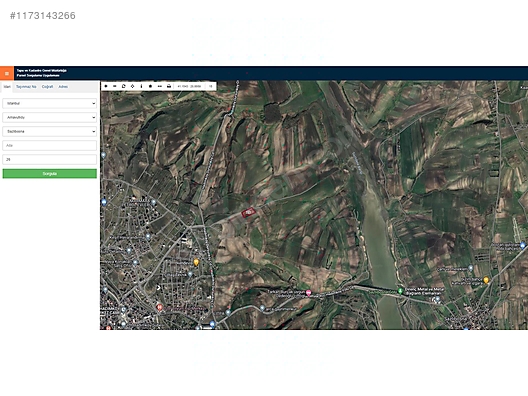Image resolution: width=528 pixels, height=396 pixels.
Task: Click the red H hospital marker
Action: click(x=160, y=307)
